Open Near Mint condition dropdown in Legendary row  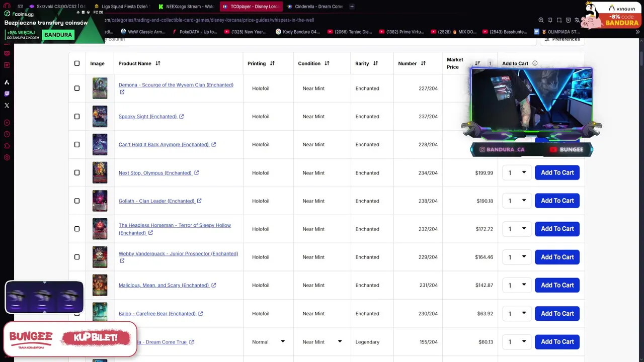pyautogui.click(x=322, y=342)
